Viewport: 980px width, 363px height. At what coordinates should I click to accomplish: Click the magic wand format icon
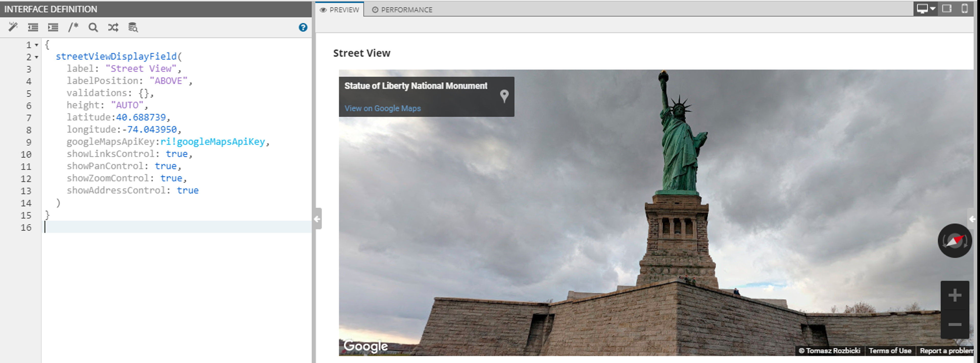[13, 27]
